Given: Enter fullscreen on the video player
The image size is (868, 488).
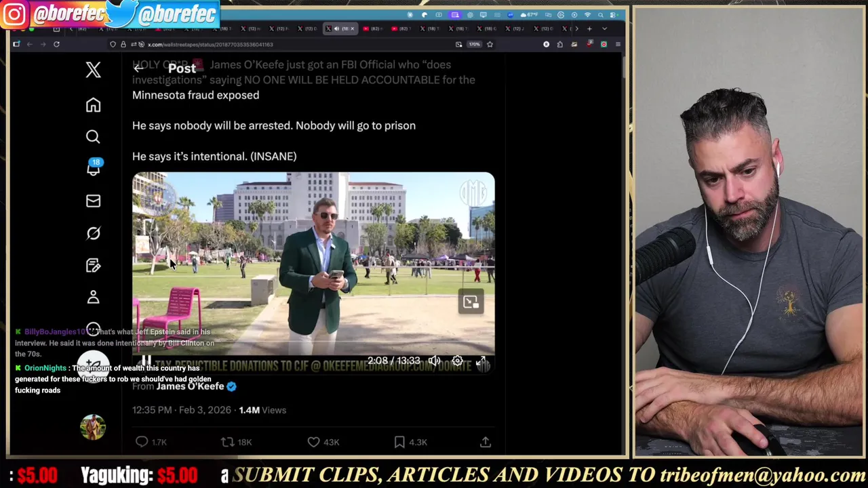Looking at the screenshot, I should (x=481, y=362).
